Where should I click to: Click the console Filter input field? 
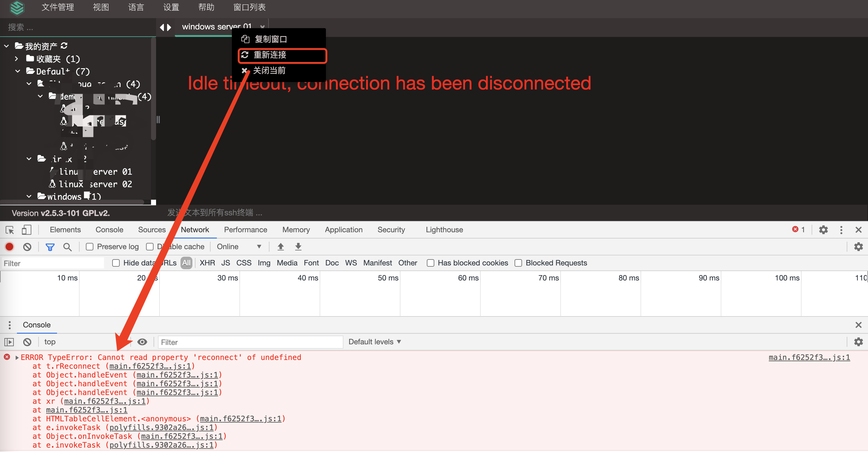click(x=250, y=342)
